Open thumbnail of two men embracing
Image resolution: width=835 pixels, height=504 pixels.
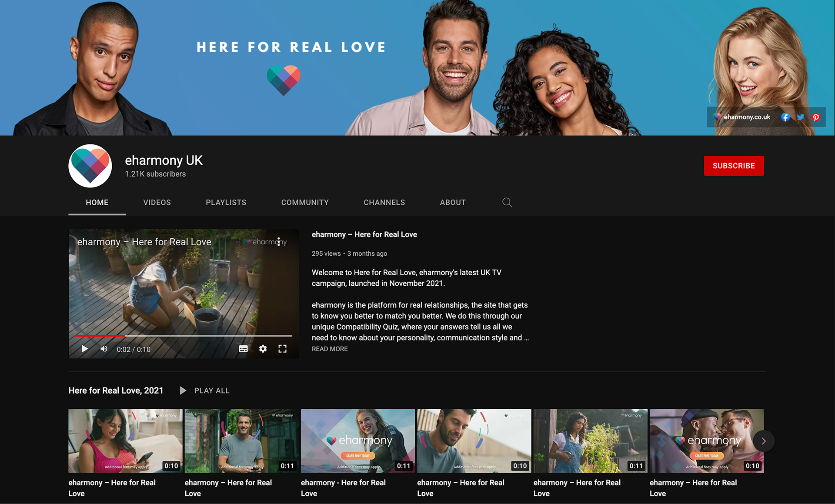tap(707, 441)
